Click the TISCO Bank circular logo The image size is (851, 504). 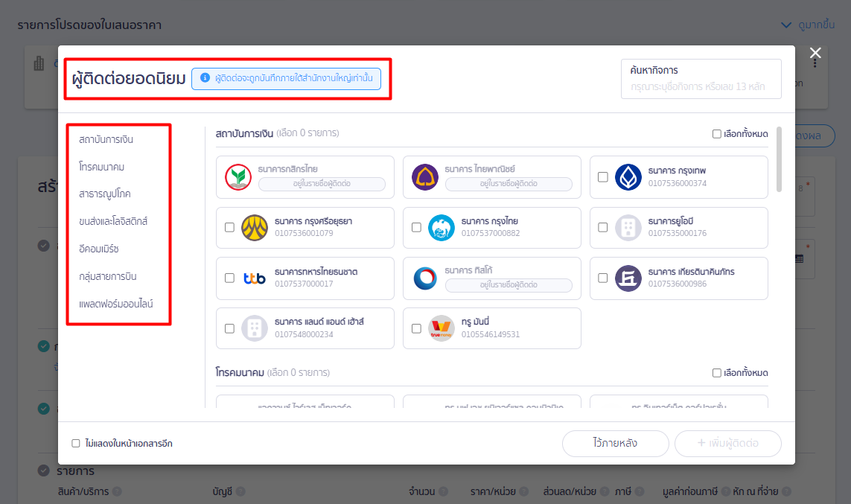click(425, 278)
